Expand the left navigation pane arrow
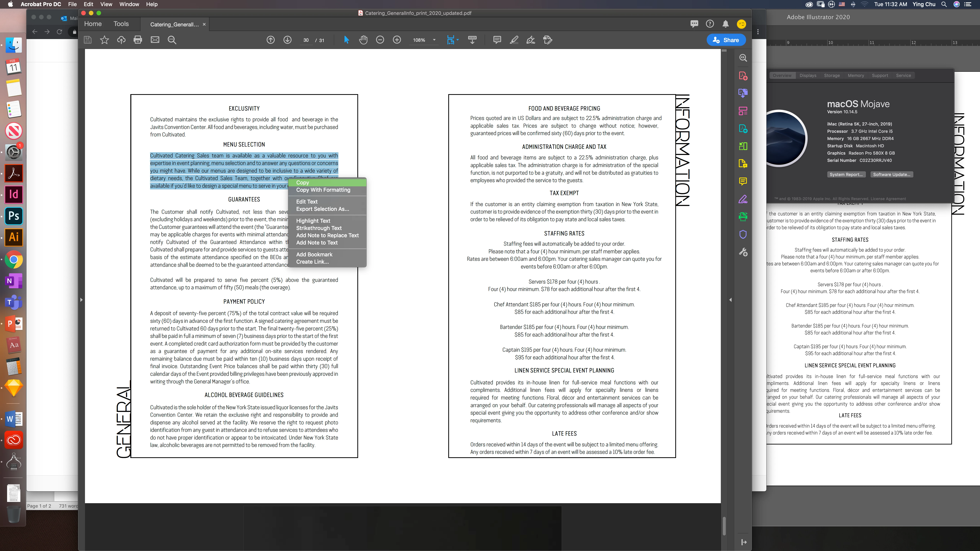This screenshot has height=551, width=980. (x=81, y=300)
